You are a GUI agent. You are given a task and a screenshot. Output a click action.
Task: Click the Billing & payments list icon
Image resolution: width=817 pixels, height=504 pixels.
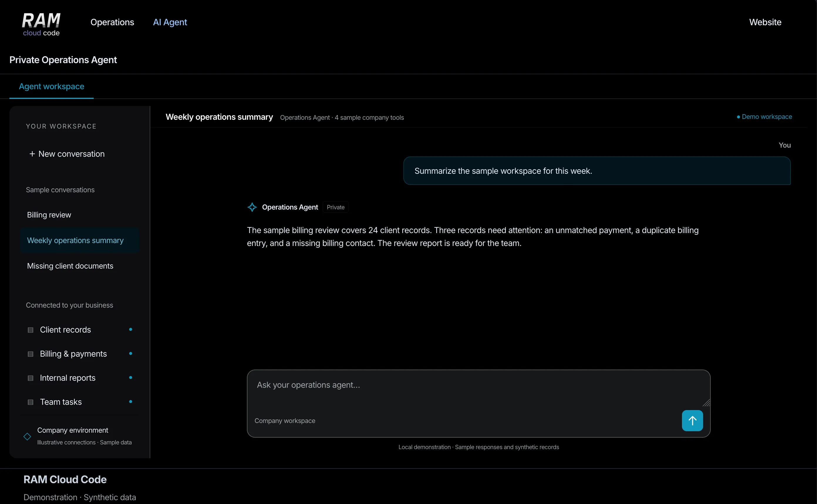(x=30, y=354)
